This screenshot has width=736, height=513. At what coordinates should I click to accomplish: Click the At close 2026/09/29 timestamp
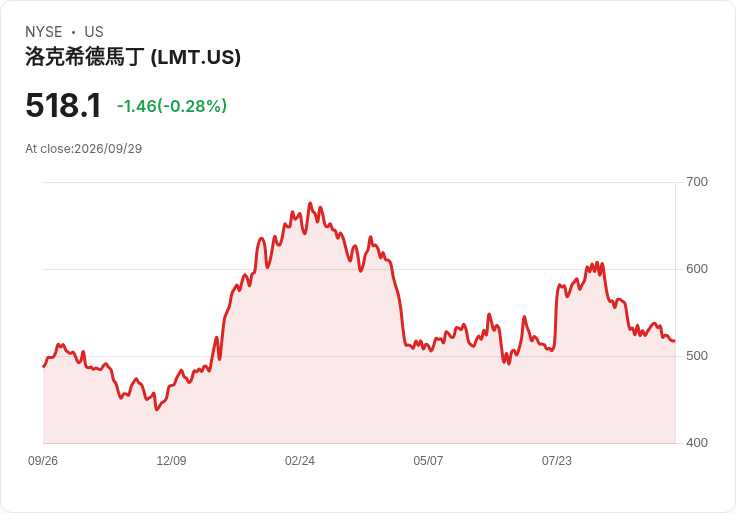(x=84, y=149)
